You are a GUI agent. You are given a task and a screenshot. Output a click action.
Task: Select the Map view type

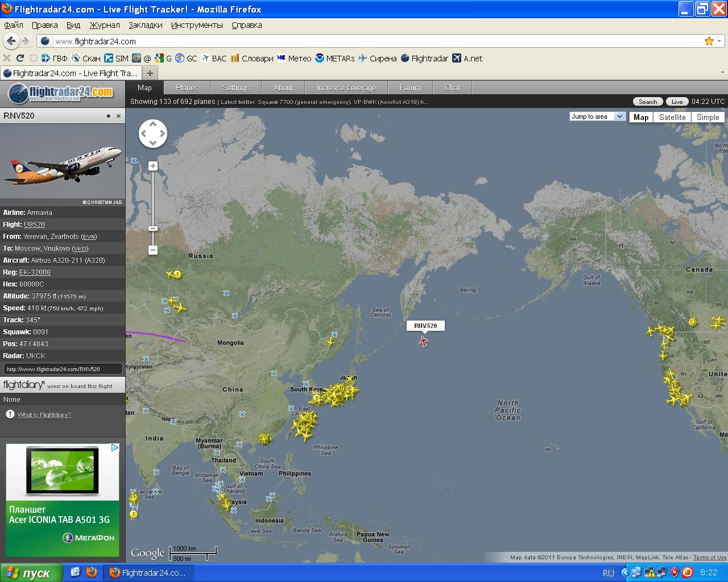tap(641, 117)
